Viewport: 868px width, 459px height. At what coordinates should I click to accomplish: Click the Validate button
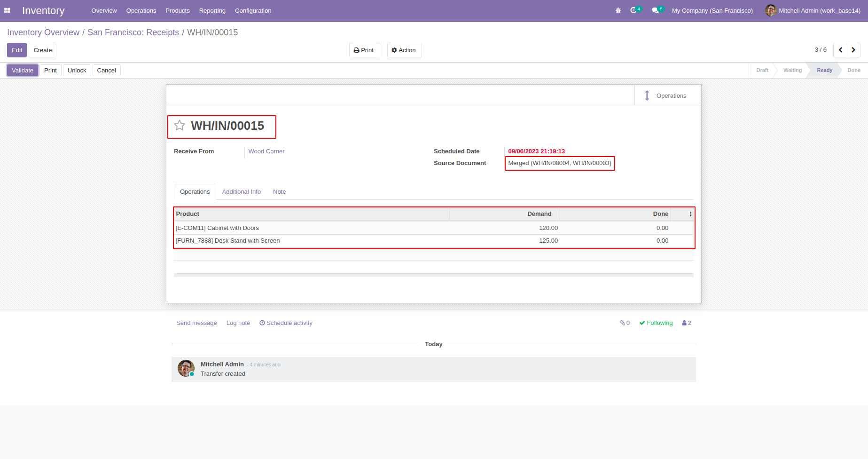[23, 71]
